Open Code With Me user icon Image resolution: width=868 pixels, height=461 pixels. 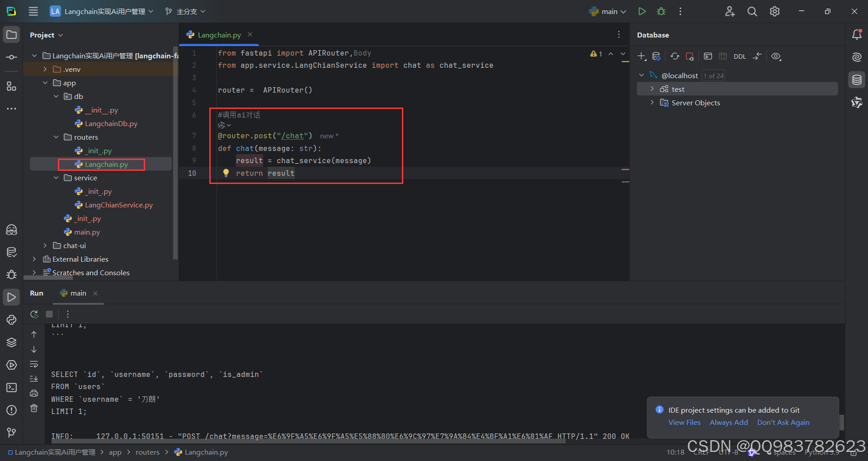click(730, 11)
